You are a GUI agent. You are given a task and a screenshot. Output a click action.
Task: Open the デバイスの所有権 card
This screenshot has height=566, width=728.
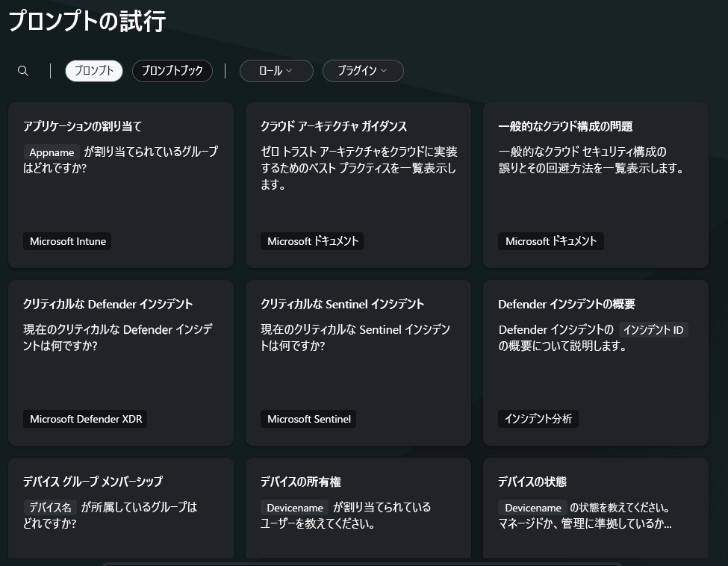(x=358, y=508)
